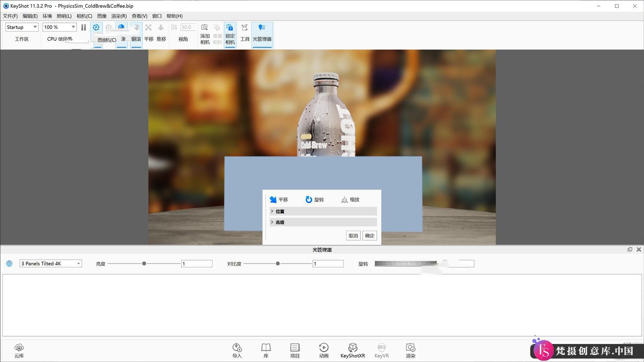The height and width of the screenshot is (362, 644).
Task: Open the 照明(L) menu
Action: 64,16
